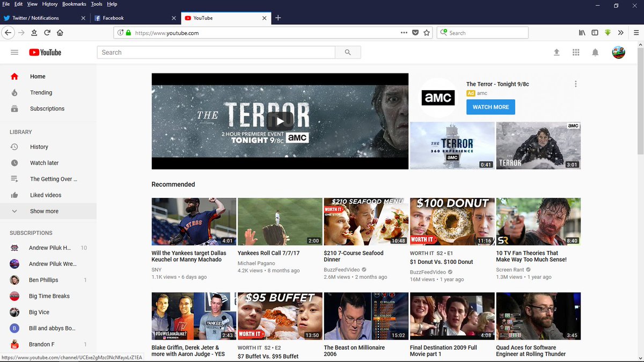
Task: Show more toolbar items with overflow chevrons
Action: tap(621, 33)
